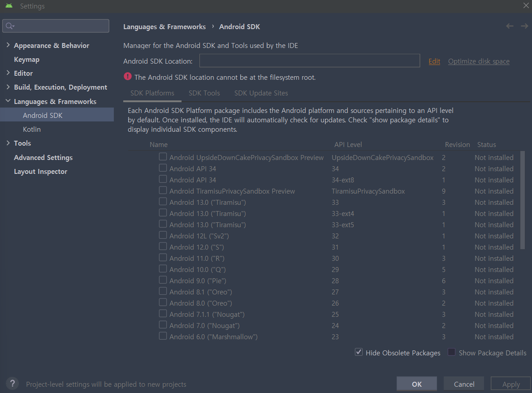Open Keymap settings page
This screenshot has width=532, height=393.
26,60
